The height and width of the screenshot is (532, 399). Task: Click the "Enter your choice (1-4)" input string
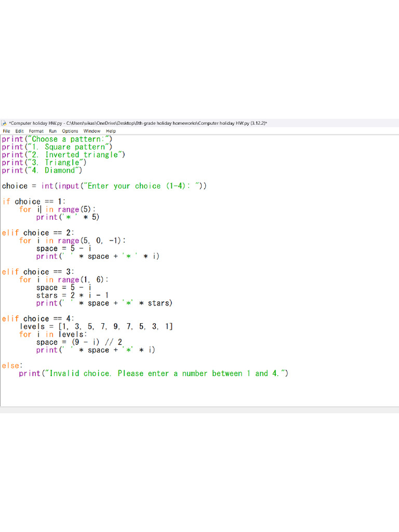click(140, 186)
